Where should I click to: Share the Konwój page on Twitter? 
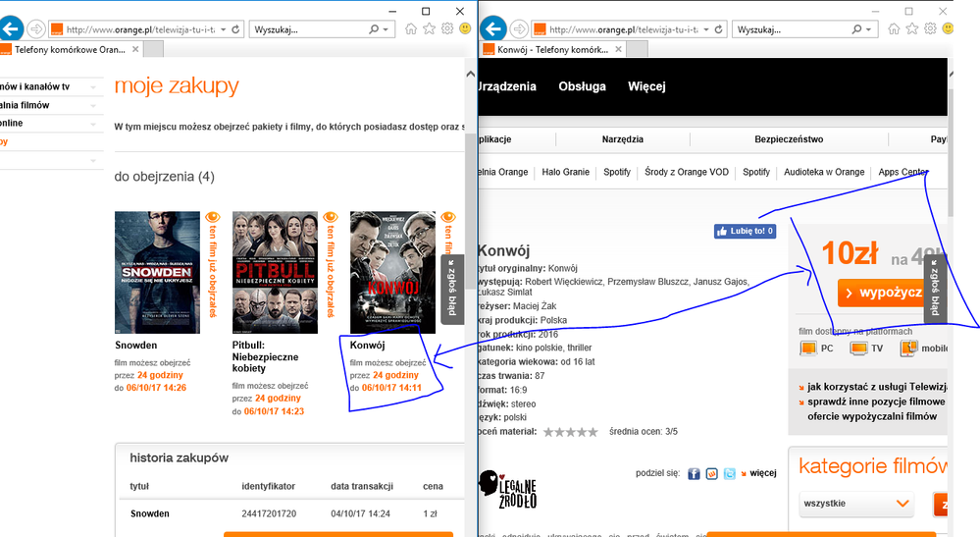730,474
